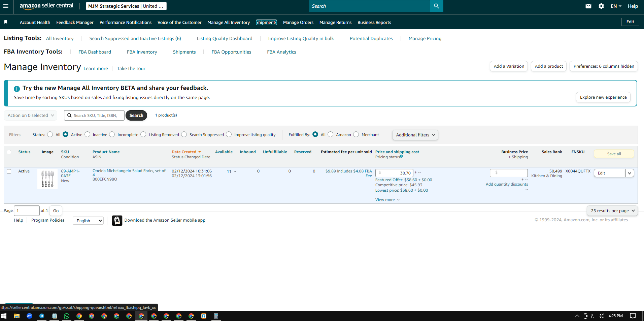Click the active Chrome window taskbar icon
The height and width of the screenshot is (321, 644).
pos(141,316)
